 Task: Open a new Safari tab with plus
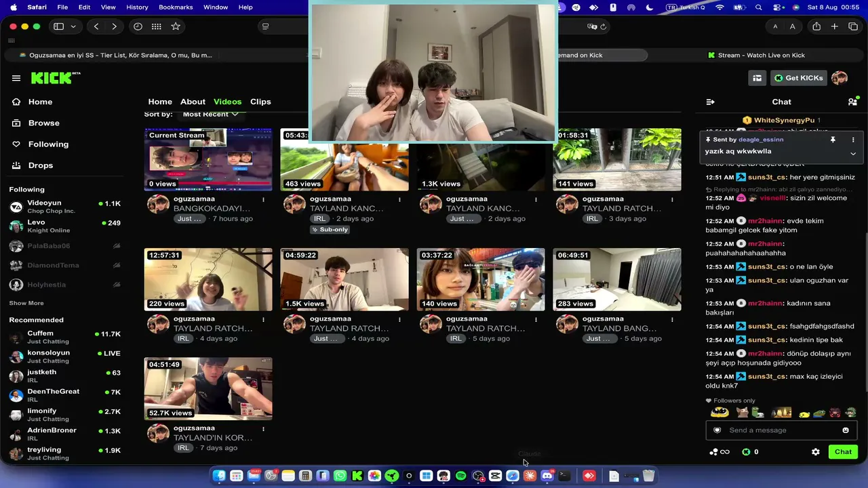(x=835, y=26)
